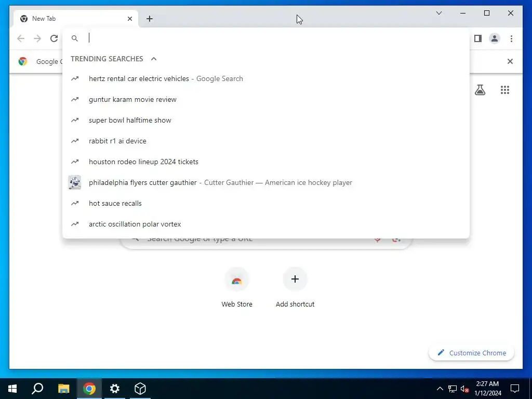
Task: Open Chrome's three-dot menu
Action: [x=511, y=38]
